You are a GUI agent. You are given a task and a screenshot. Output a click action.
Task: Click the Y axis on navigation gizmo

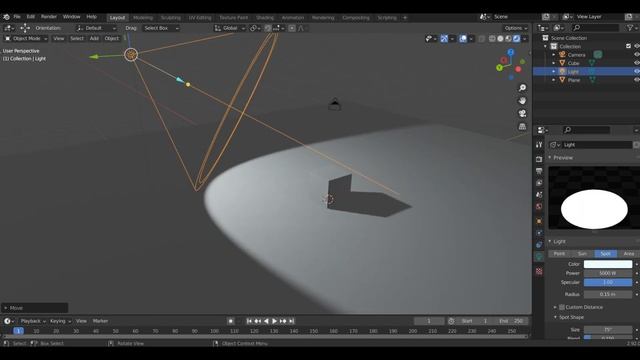coord(499,68)
